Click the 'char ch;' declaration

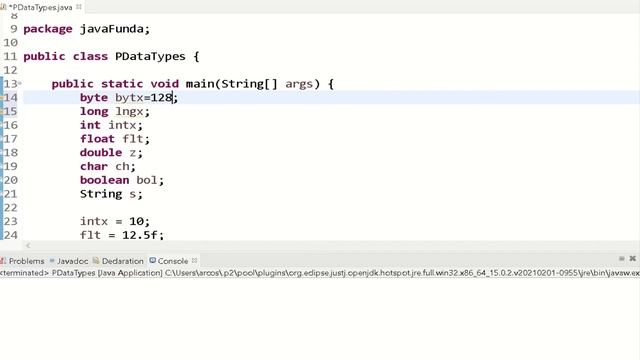pos(108,167)
